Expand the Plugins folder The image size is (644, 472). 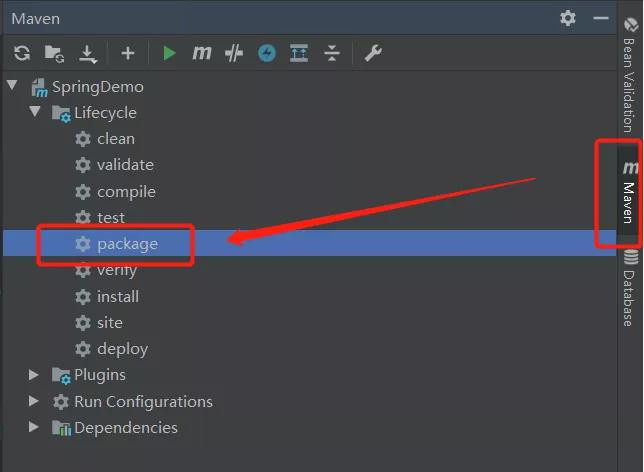pos(34,375)
